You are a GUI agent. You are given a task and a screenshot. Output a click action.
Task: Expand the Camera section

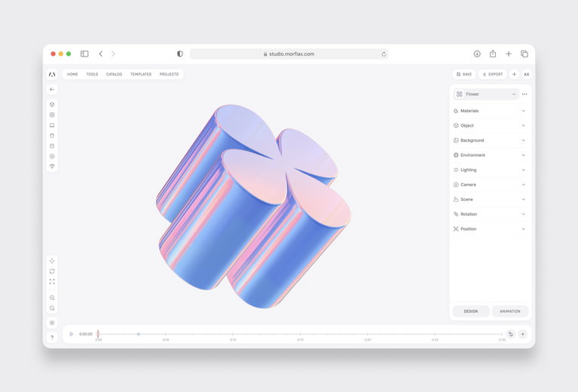click(x=490, y=185)
